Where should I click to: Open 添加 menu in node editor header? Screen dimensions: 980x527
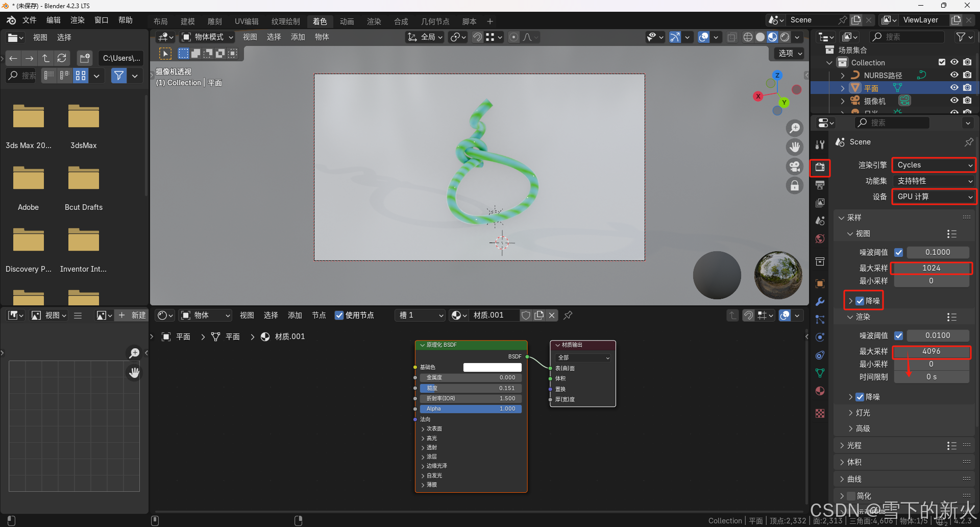click(x=295, y=315)
